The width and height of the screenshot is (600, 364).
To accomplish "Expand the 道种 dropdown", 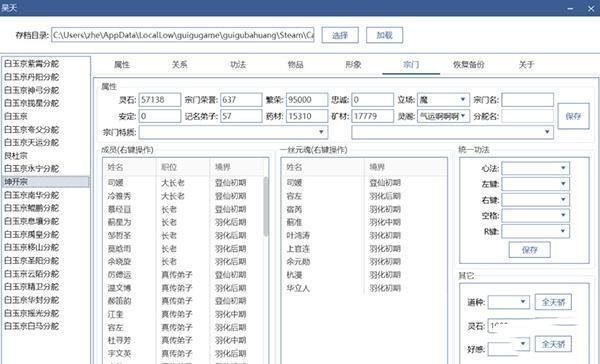I will [x=509, y=302].
